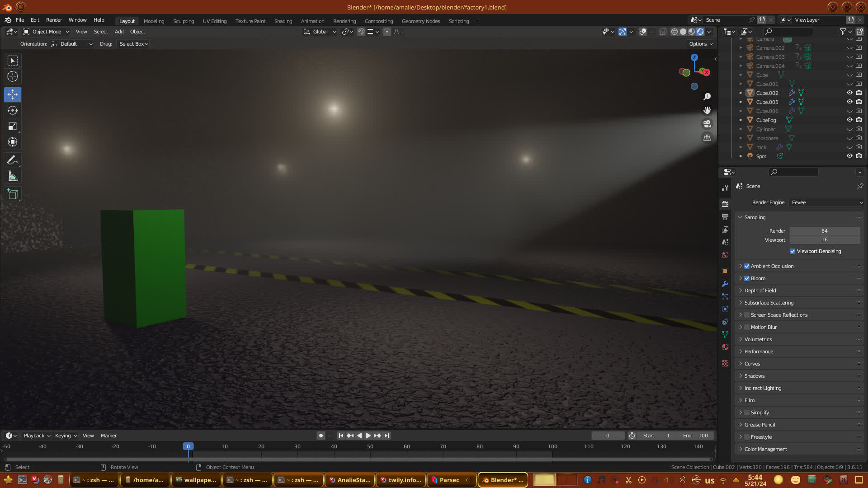Disable the Bloom checkbox
This screenshot has width=868, height=488.
click(747, 278)
